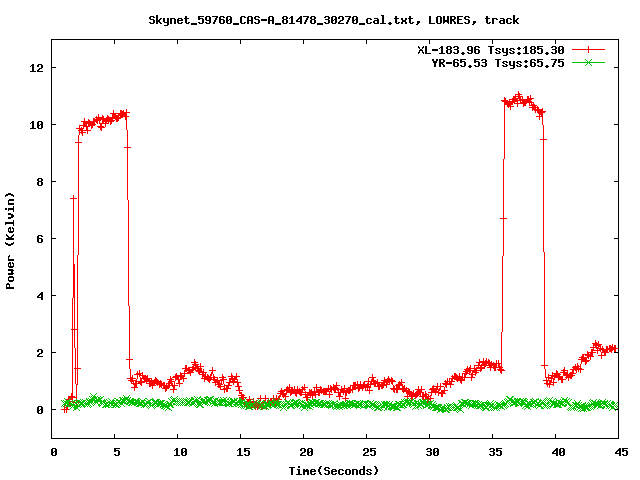Click the Time(Seconds) axis label

tap(334, 471)
